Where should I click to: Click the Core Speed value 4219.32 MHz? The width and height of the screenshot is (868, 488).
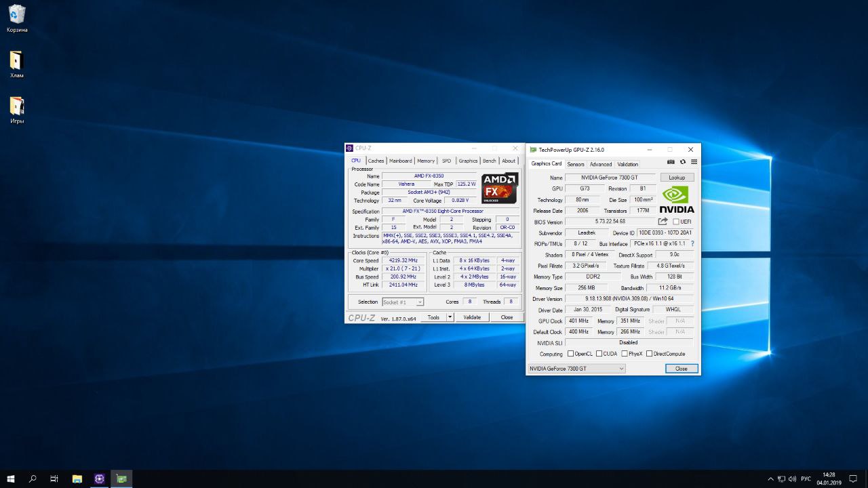pyautogui.click(x=403, y=260)
